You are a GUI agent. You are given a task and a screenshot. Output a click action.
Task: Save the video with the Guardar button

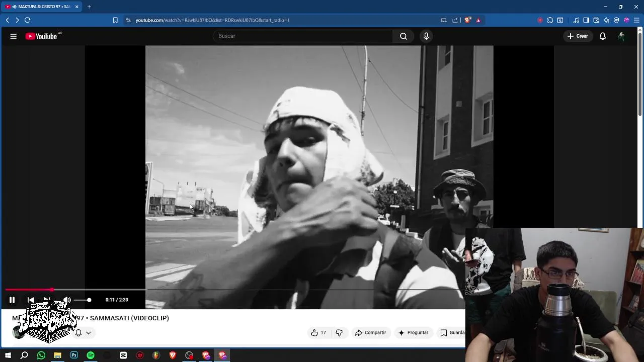click(451, 332)
